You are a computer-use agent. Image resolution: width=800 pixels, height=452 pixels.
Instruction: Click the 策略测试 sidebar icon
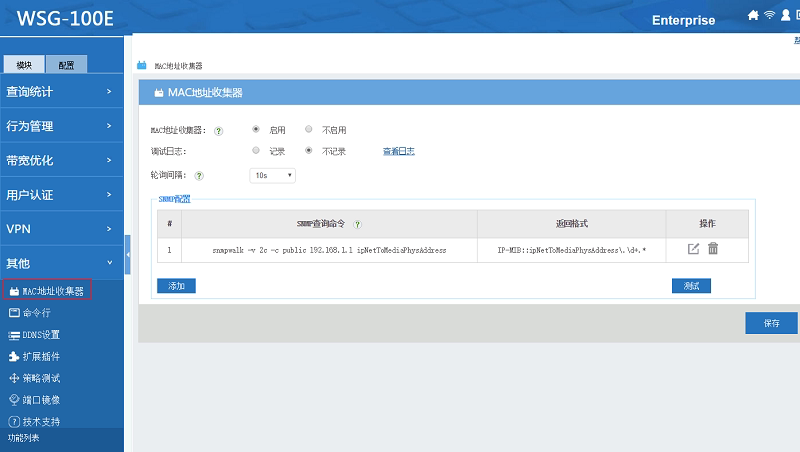[14, 378]
